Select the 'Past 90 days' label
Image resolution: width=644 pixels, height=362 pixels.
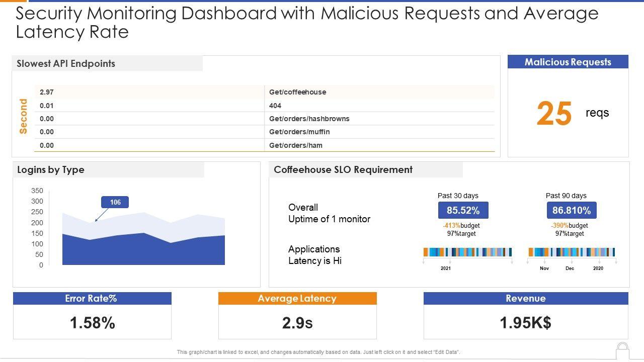(x=566, y=196)
